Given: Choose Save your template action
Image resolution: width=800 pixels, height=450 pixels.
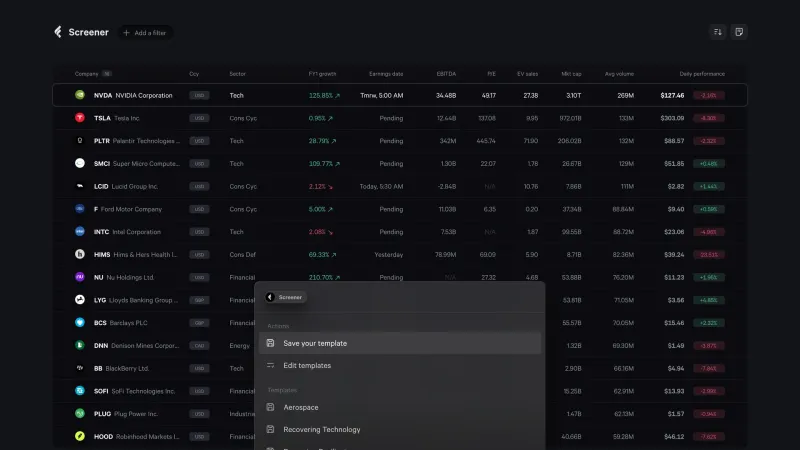Looking at the screenshot, I should [x=400, y=343].
